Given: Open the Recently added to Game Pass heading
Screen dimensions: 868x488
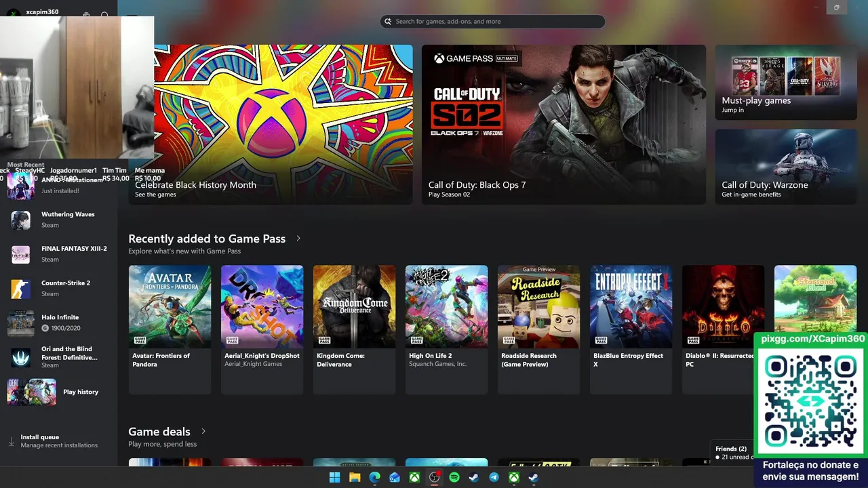Looking at the screenshot, I should 207,239.
